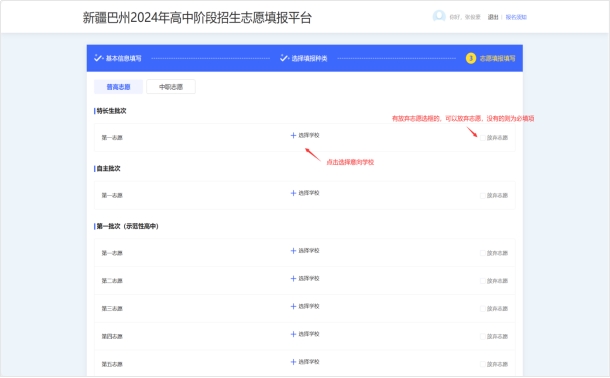The image size is (610, 378).
Task: Click the 退出 logout link
Action: tap(493, 17)
